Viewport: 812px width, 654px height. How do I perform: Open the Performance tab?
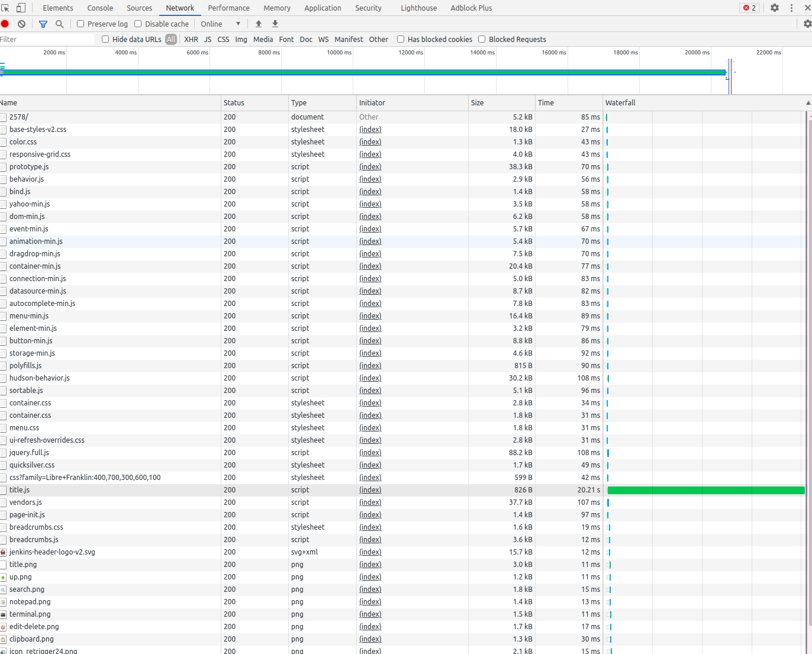(x=228, y=8)
